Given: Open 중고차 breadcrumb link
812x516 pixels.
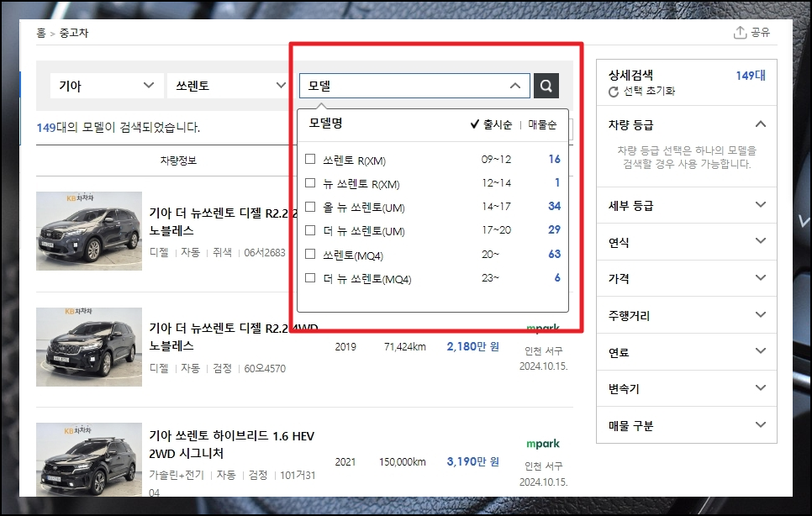Looking at the screenshot, I should [x=74, y=33].
